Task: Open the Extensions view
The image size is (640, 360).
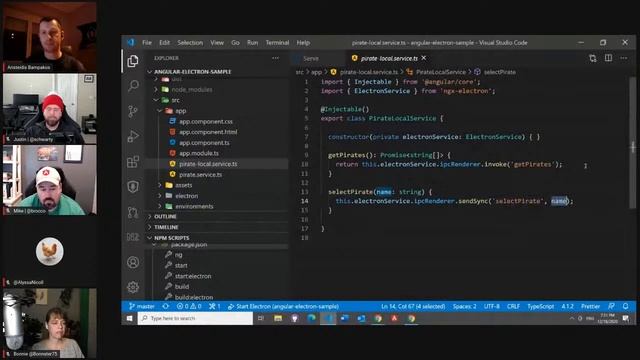Action: [x=133, y=162]
